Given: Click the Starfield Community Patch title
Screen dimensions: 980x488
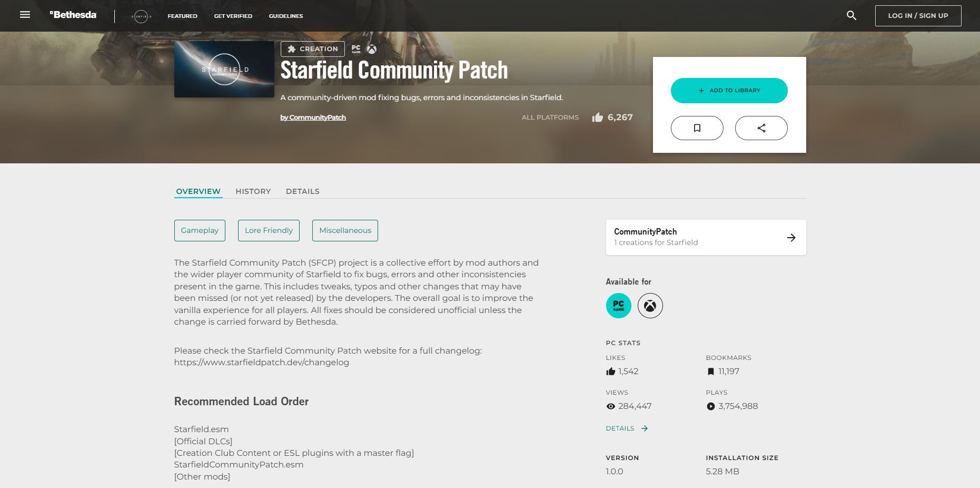Looking at the screenshot, I should (x=394, y=70).
